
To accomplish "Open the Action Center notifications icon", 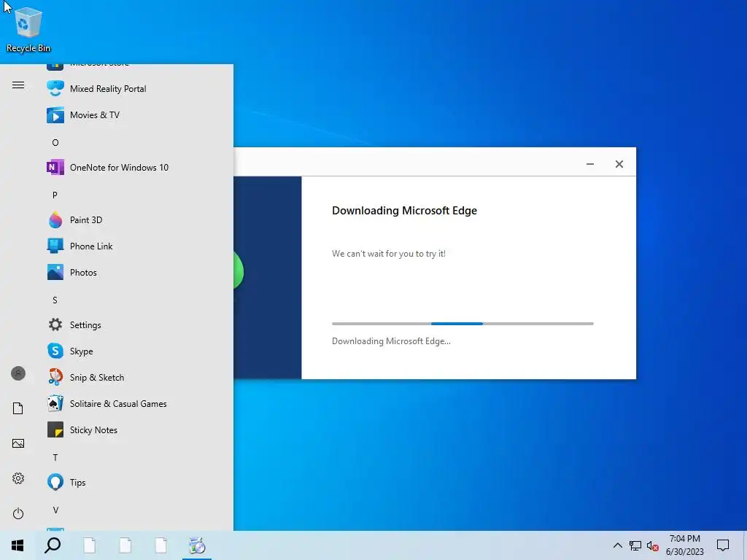I will pyautogui.click(x=723, y=545).
